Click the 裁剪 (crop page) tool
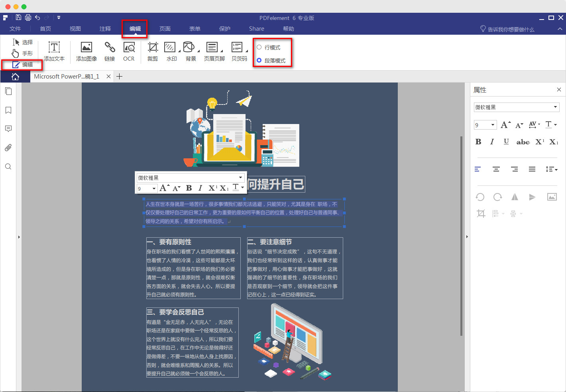This screenshot has height=392, width=566. point(152,51)
